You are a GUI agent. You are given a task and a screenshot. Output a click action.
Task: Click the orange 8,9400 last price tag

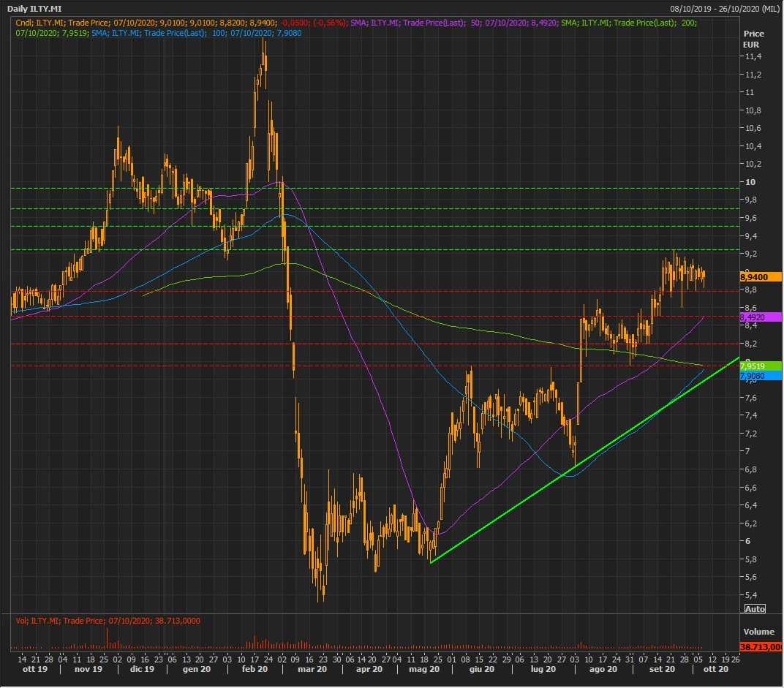point(761,277)
